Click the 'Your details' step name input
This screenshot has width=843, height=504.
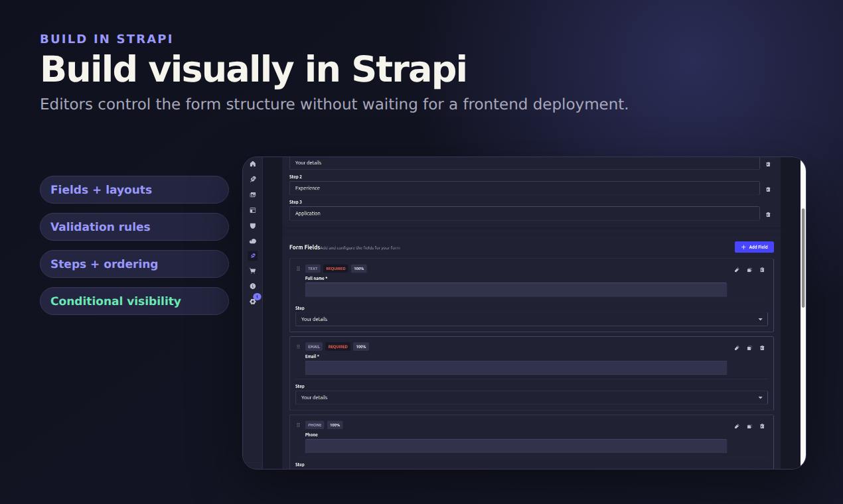(x=524, y=163)
